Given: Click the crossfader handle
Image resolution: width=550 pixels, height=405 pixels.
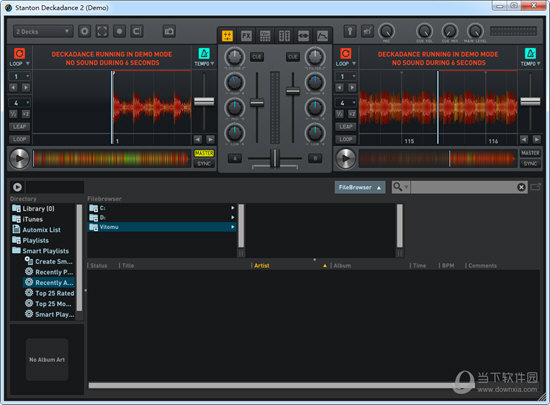Looking at the screenshot, I should (x=275, y=158).
